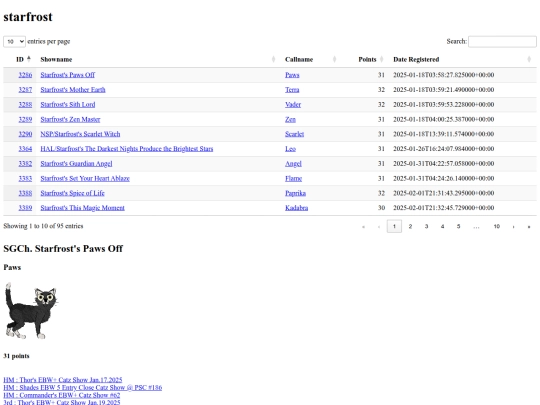Click points value 30 for Kadabra
The height and width of the screenshot is (405, 540).
click(381, 208)
